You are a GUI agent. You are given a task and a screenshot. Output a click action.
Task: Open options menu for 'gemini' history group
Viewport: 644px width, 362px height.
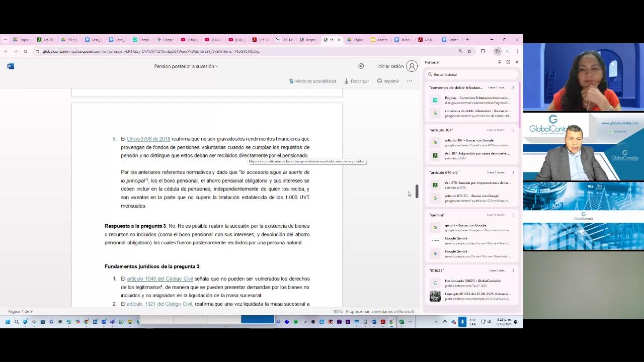click(x=513, y=215)
